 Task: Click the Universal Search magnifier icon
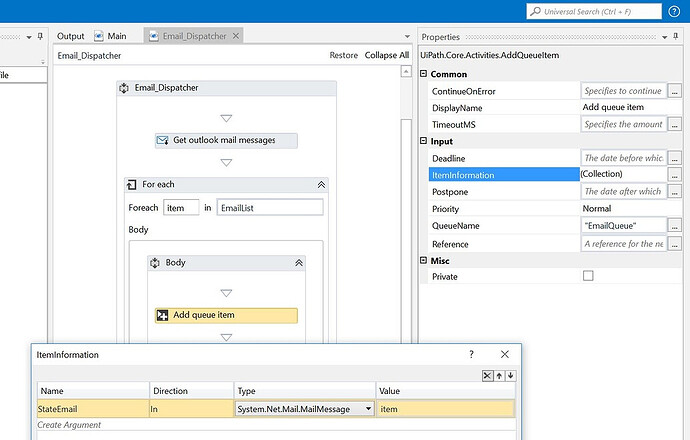[x=536, y=11]
